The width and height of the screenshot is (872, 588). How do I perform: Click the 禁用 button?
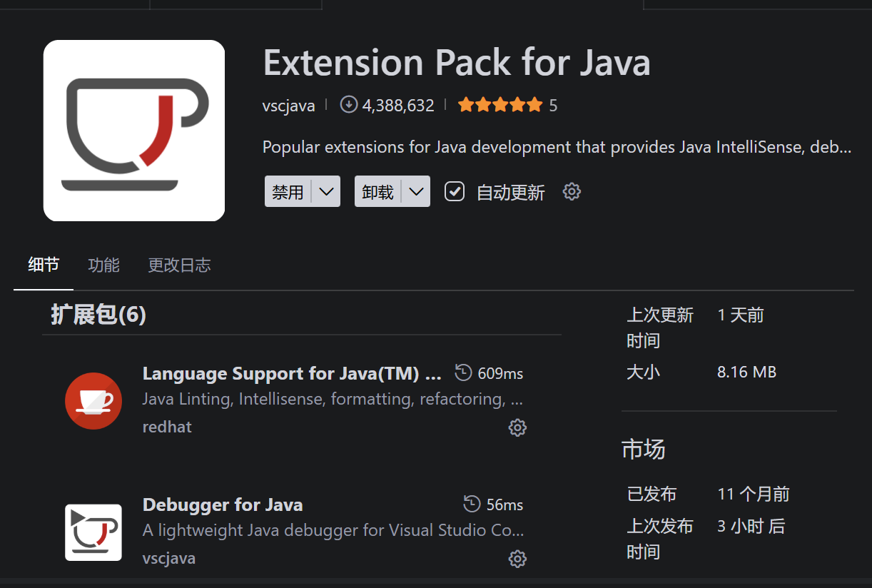[x=288, y=191]
